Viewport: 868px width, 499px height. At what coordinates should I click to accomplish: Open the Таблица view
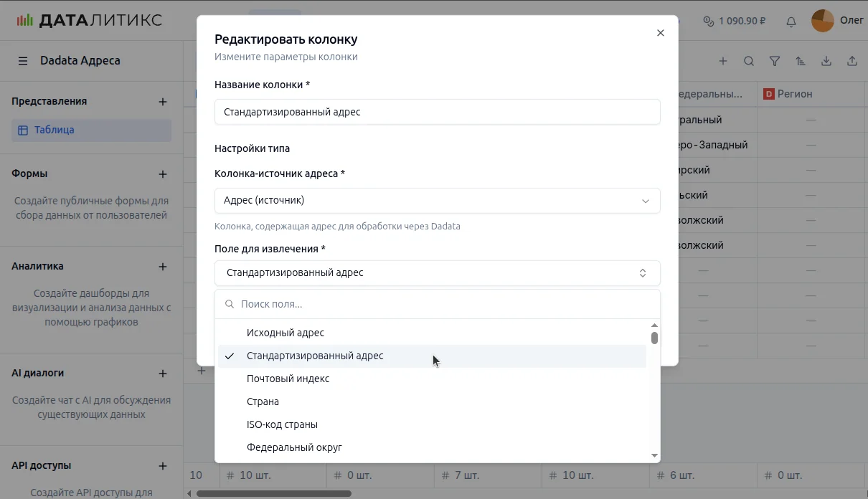pyautogui.click(x=55, y=130)
